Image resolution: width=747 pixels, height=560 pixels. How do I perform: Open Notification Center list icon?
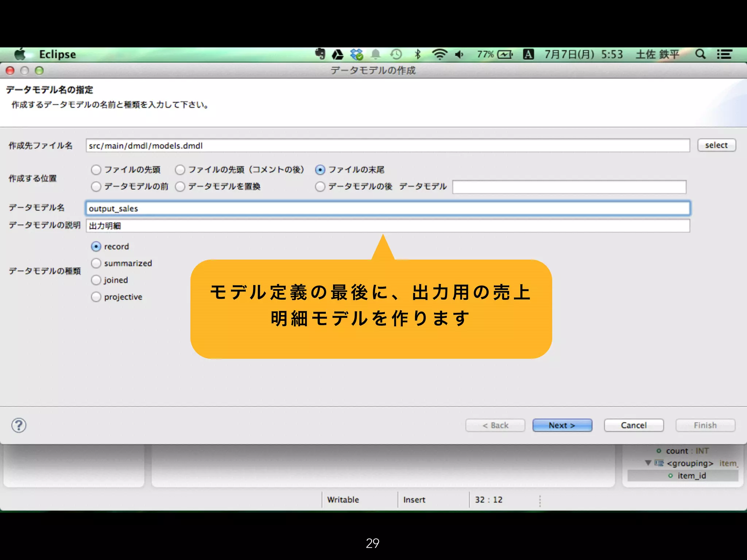click(724, 54)
